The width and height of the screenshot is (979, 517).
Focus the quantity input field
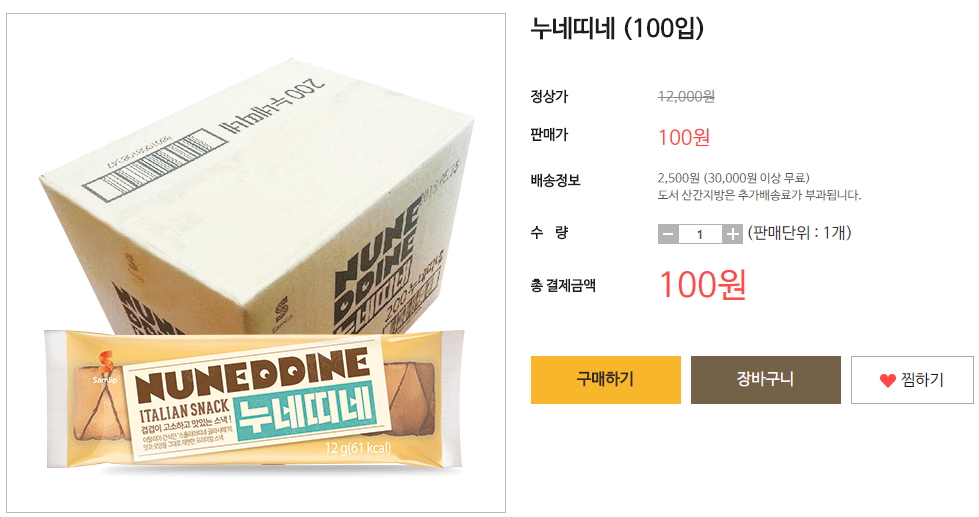pyautogui.click(x=700, y=234)
